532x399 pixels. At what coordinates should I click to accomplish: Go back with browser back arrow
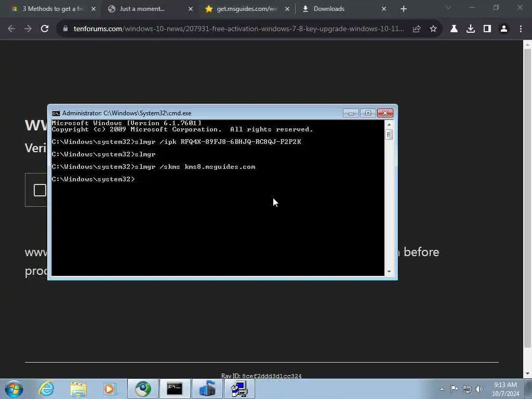[11, 29]
